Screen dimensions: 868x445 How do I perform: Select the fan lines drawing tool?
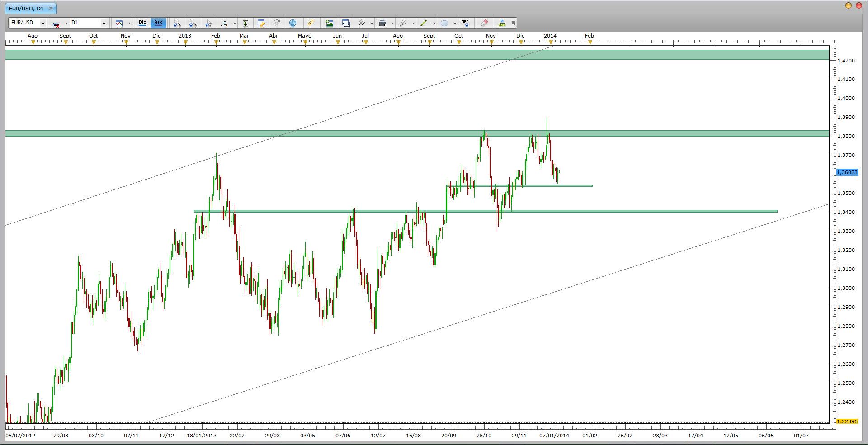pos(403,23)
